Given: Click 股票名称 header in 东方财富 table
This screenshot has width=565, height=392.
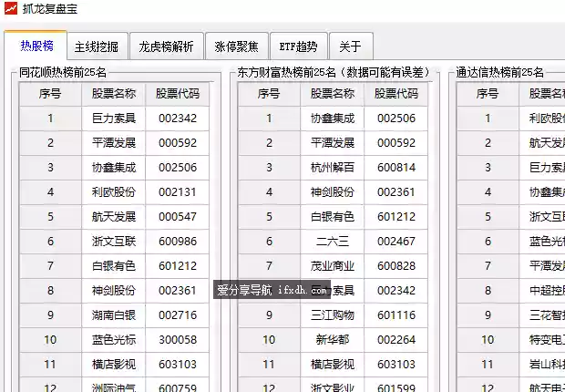Looking at the screenshot, I should 333,94.
